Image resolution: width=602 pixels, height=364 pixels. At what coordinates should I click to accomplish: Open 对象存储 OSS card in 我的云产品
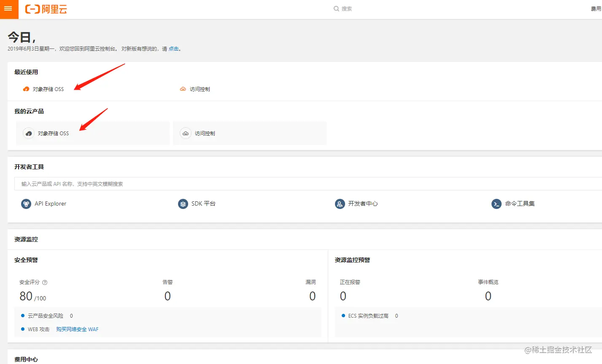coord(93,133)
